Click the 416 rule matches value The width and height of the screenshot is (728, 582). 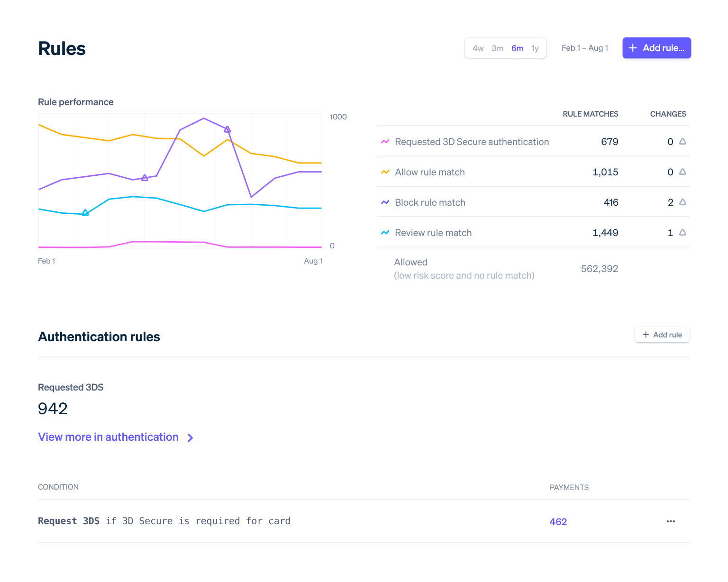pyautogui.click(x=611, y=202)
